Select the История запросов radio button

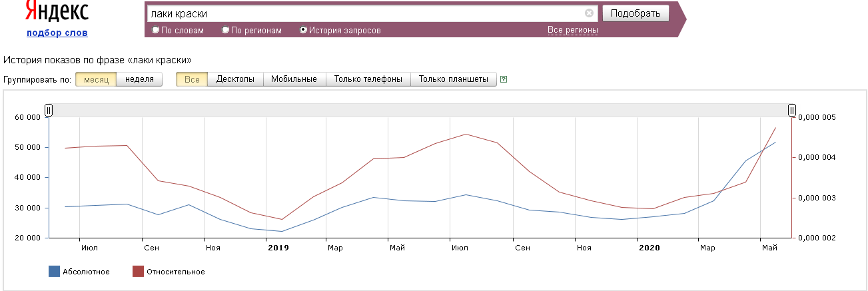point(304,30)
